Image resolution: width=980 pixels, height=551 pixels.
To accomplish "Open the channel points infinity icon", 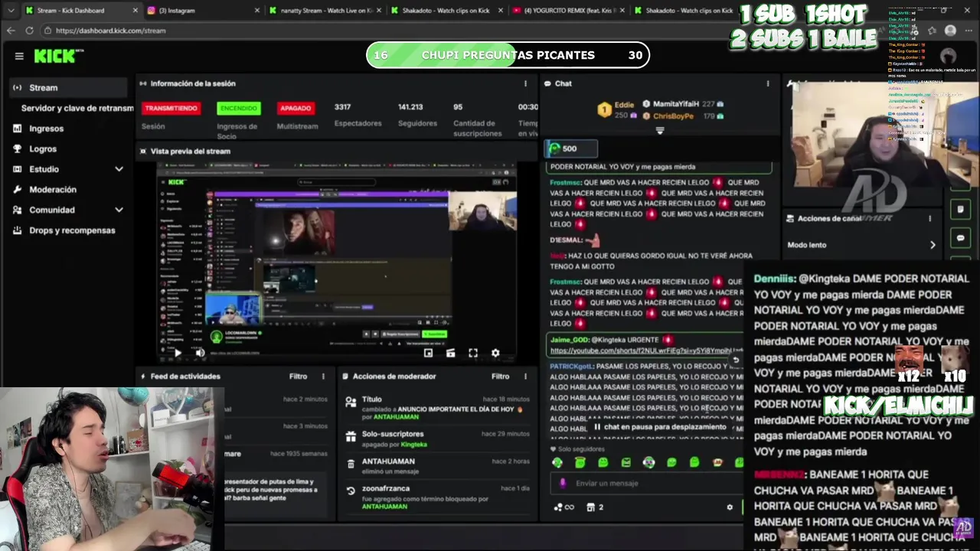I will (x=563, y=507).
